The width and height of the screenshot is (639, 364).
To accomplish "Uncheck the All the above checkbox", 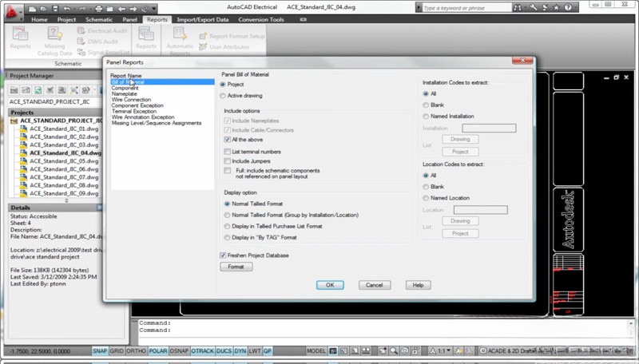I will pos(228,140).
